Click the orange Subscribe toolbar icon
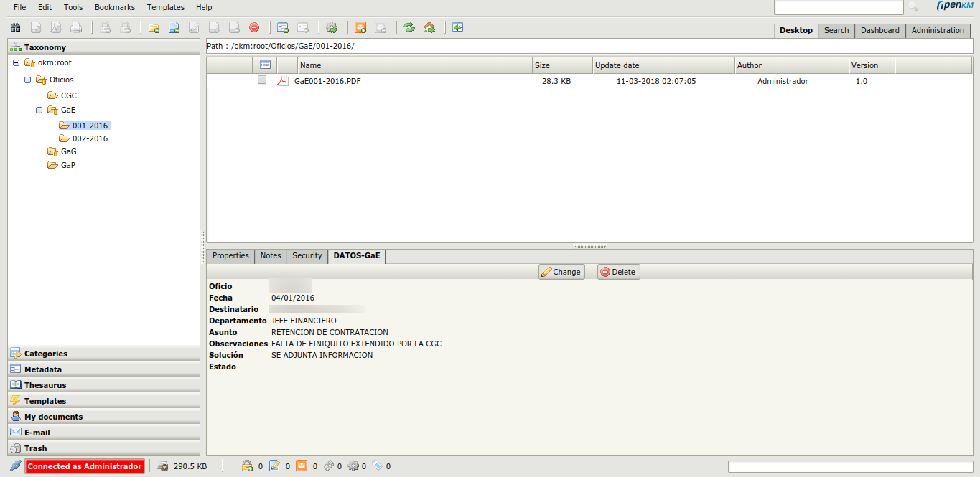Image resolution: width=980 pixels, height=477 pixels. pos(360,27)
